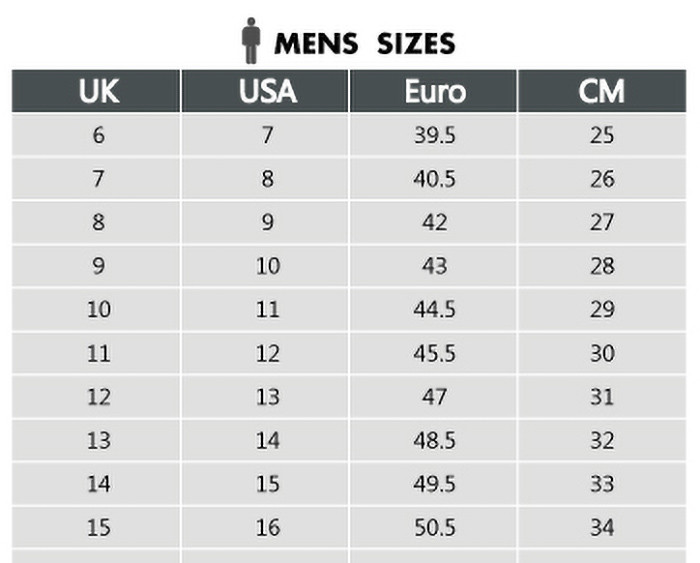Image resolution: width=700 pixels, height=563 pixels.
Task: Click the 28 CM cell
Action: point(602,266)
